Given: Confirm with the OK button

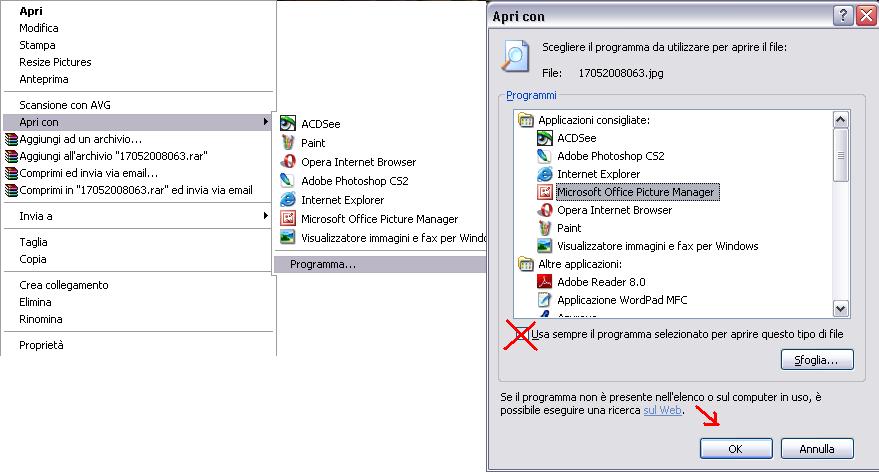Looking at the screenshot, I should tap(736, 448).
